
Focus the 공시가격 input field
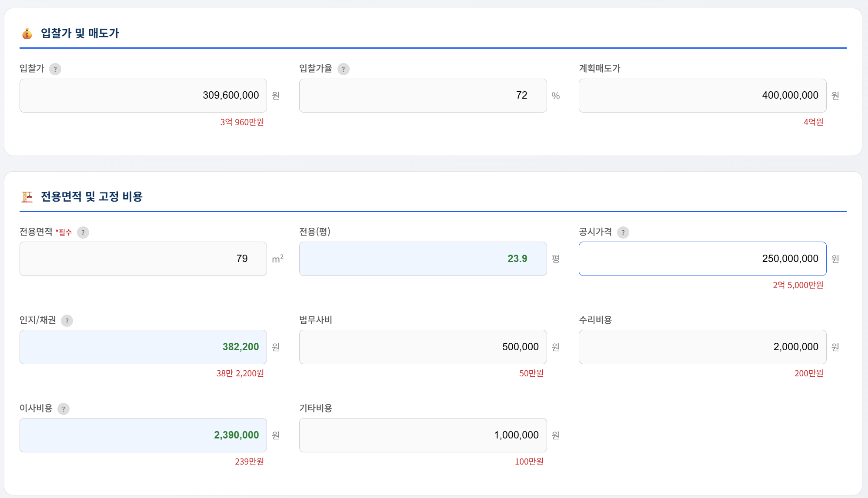702,259
